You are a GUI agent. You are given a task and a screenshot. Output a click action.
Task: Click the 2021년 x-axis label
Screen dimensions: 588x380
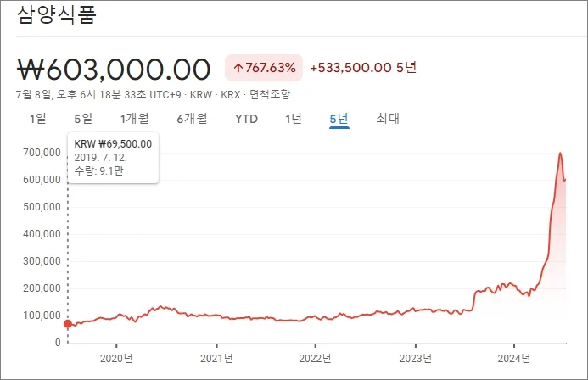(x=216, y=359)
